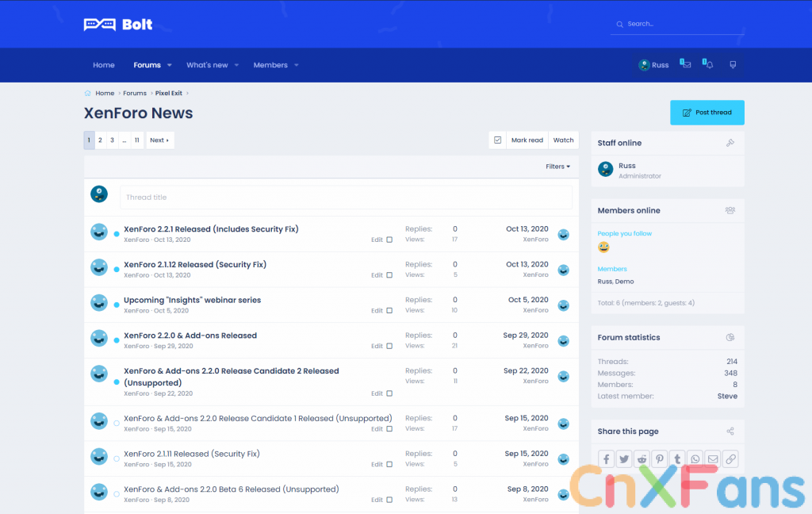Open the What's new nav item
This screenshot has height=514, width=812.
pyautogui.click(x=207, y=65)
